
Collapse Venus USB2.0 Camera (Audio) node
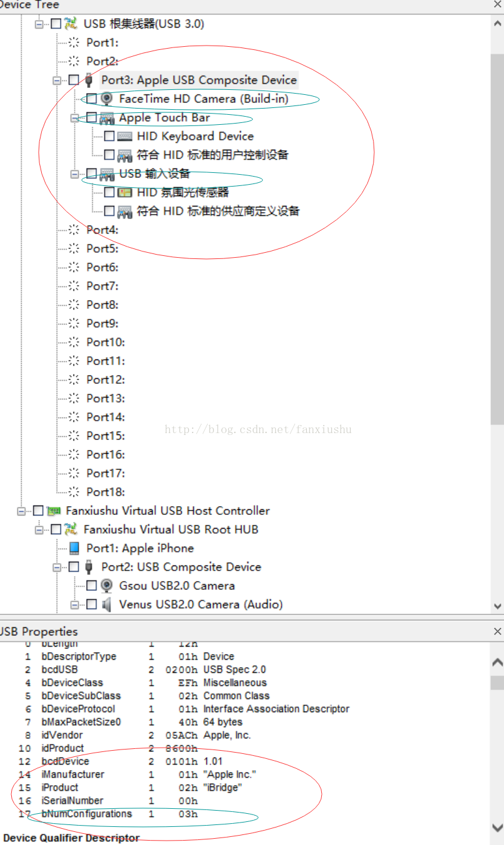point(75,604)
